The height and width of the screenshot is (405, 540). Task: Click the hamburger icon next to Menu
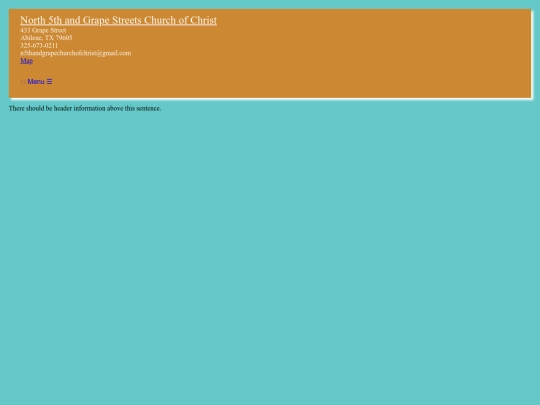(x=49, y=82)
